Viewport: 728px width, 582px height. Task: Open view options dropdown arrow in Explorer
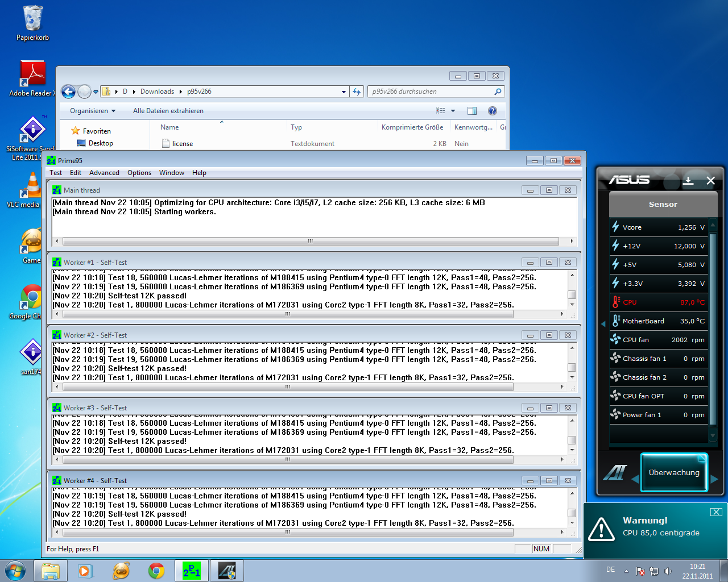453,111
